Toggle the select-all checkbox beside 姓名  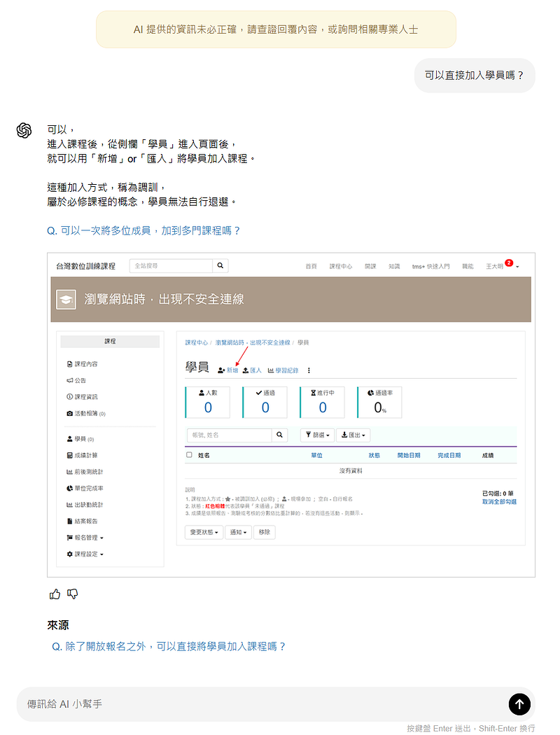coord(189,455)
